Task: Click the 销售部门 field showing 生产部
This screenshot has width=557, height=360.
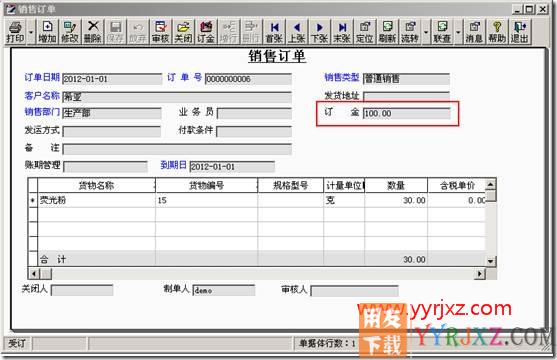Action: click(x=112, y=113)
